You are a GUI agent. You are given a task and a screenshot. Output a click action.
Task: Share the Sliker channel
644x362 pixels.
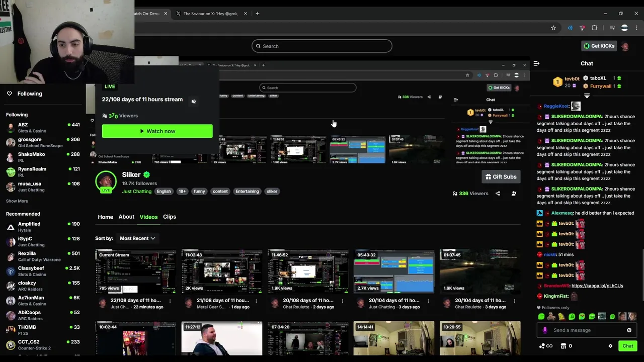pos(498,194)
